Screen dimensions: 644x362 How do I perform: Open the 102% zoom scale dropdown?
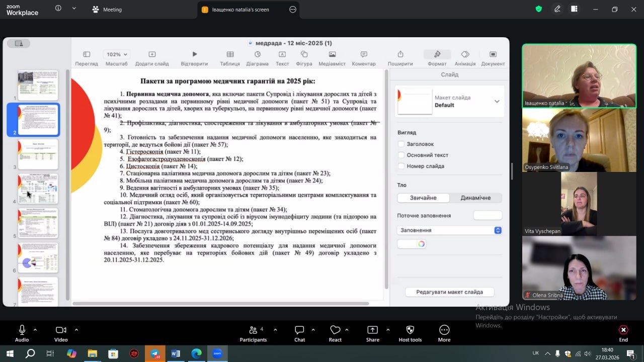[x=117, y=54]
